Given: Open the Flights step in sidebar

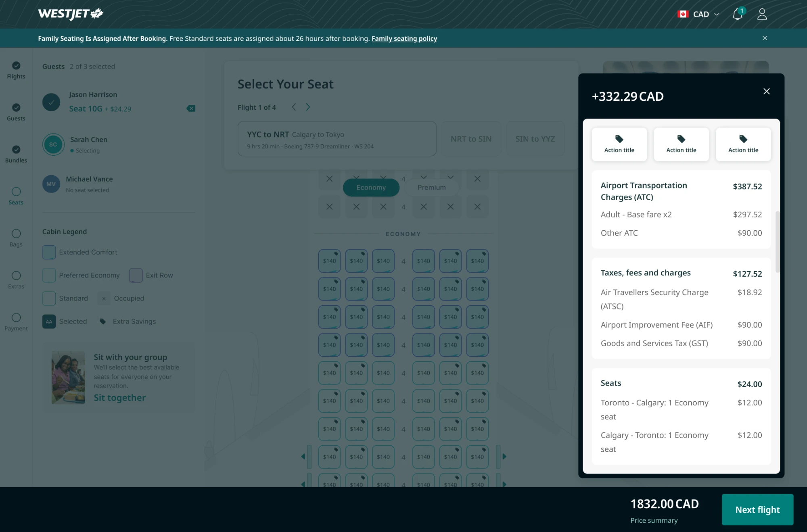Looking at the screenshot, I should [16, 70].
